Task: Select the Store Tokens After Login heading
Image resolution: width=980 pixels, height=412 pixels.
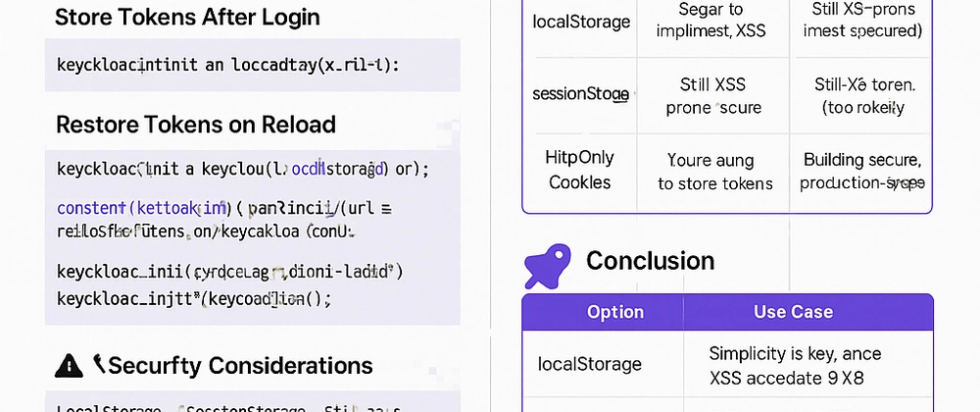Action: click(187, 17)
